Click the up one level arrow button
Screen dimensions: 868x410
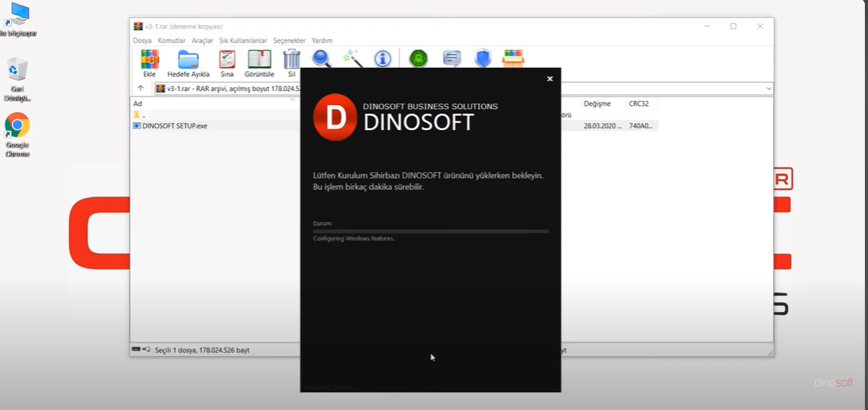click(141, 89)
